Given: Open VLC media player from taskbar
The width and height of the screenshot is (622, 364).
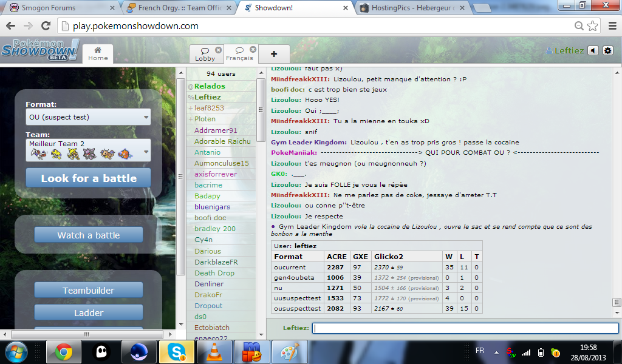Looking at the screenshot, I should (214, 352).
